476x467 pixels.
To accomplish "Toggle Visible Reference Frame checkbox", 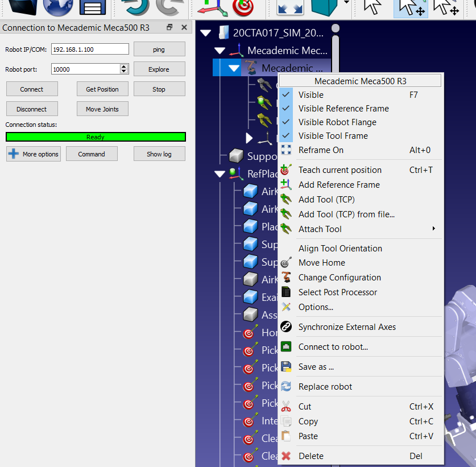I will (x=287, y=109).
